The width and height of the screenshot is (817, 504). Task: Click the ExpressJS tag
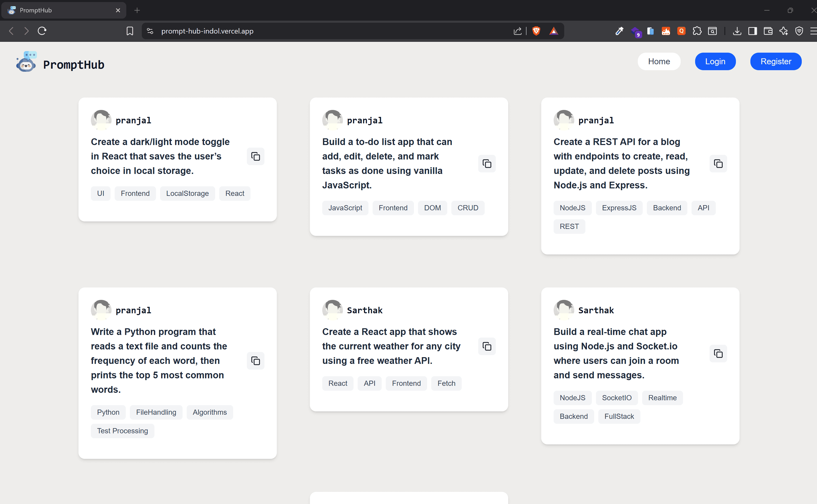(619, 208)
